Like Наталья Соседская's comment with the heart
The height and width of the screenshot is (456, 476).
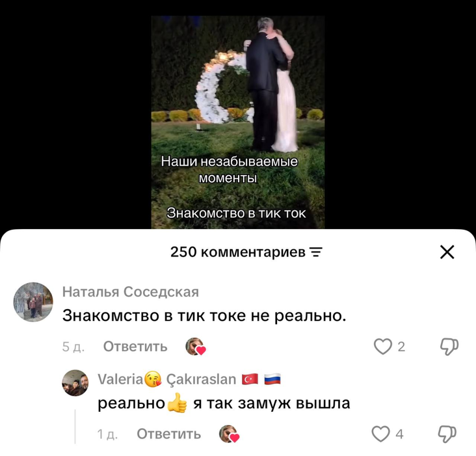coord(383,346)
